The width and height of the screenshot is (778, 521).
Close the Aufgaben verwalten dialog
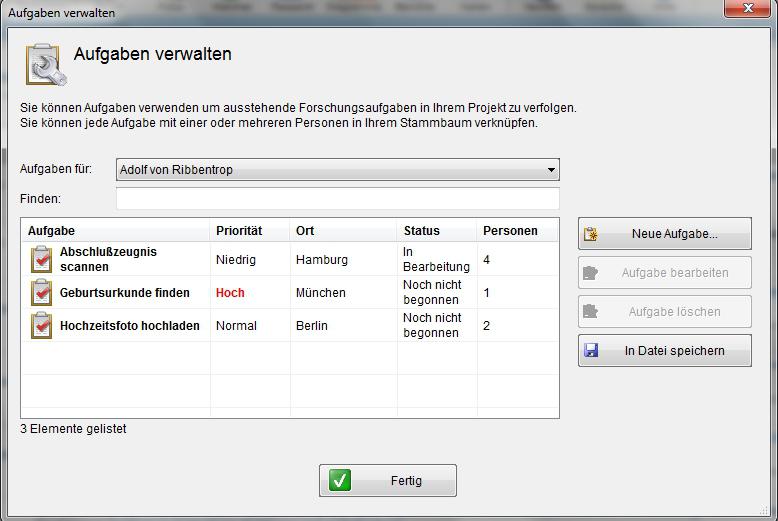coord(748,8)
